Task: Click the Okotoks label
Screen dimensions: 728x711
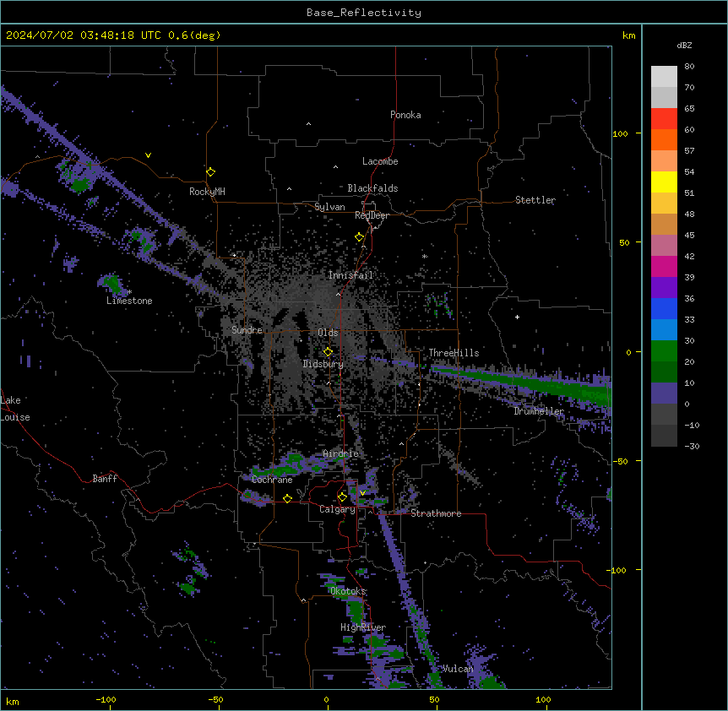Action: coord(348,591)
